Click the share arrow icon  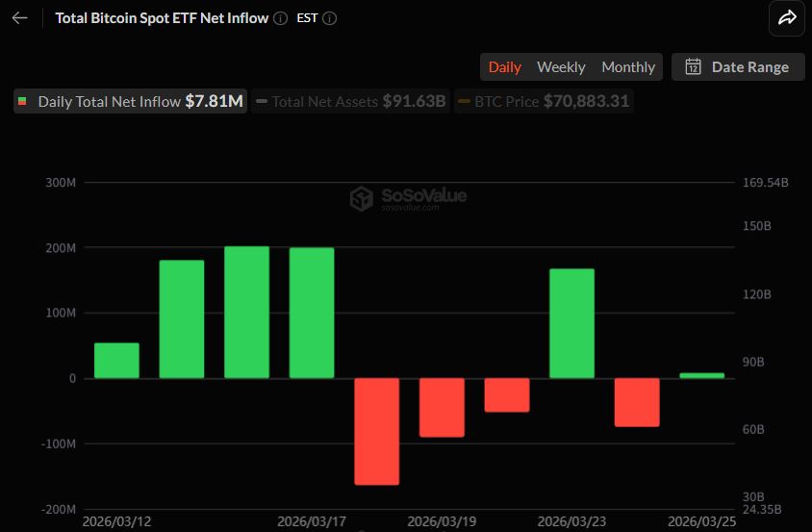tap(787, 17)
